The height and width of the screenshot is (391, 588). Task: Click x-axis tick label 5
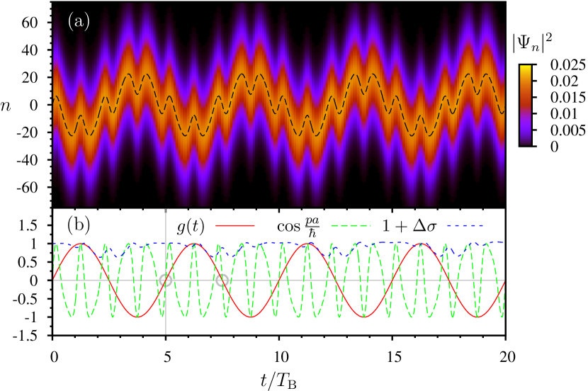(x=167, y=357)
